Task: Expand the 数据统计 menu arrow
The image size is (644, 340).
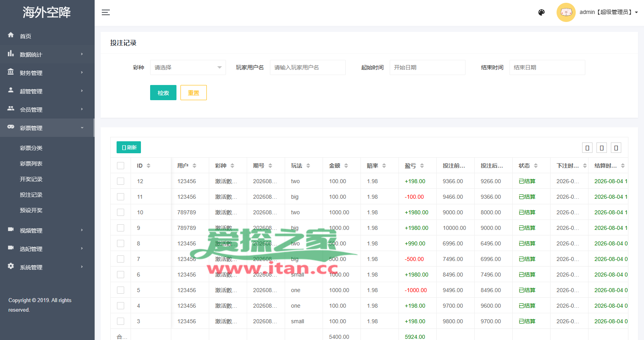Action: (82, 54)
